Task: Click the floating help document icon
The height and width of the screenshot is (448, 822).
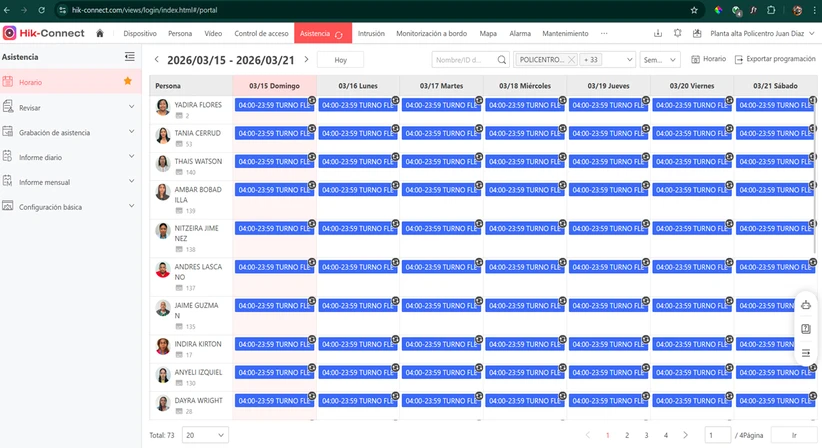Action: pos(806,329)
